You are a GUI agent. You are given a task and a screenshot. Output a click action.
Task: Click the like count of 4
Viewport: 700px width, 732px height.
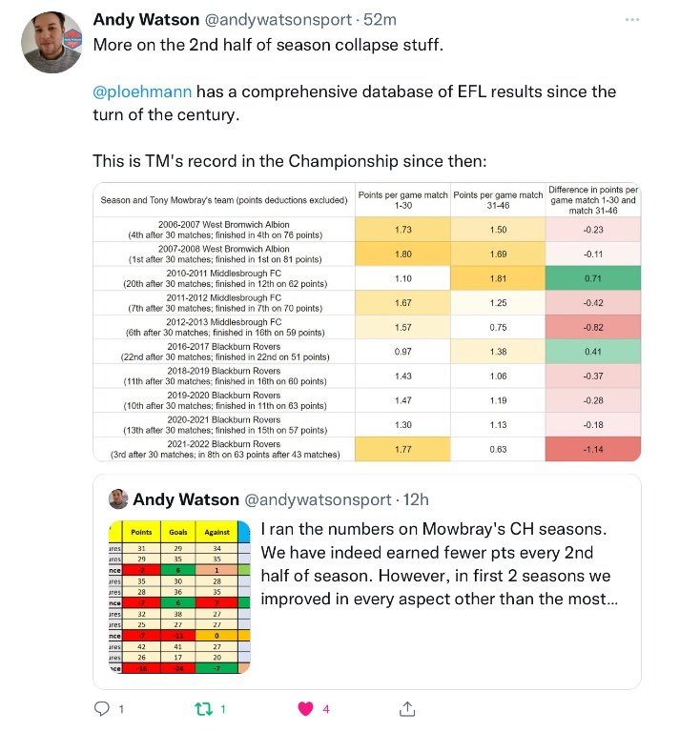coord(326,709)
